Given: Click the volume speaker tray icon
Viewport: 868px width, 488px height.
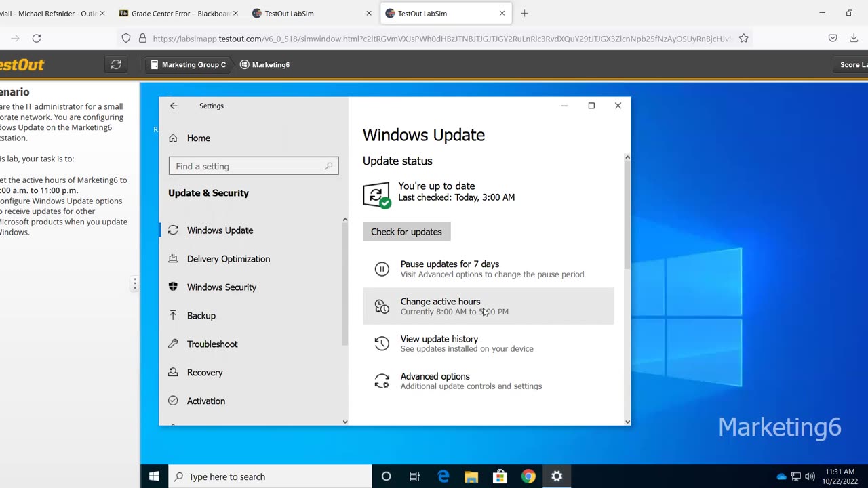Looking at the screenshot, I should [x=810, y=476].
